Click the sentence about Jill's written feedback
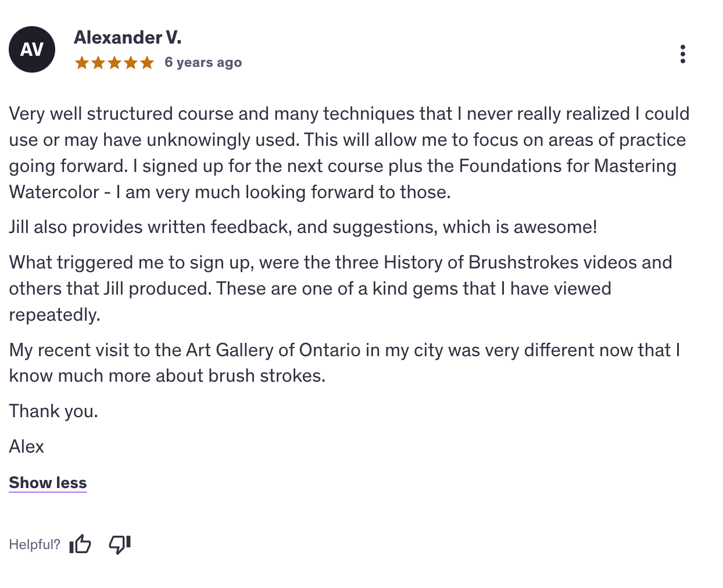This screenshot has width=723, height=588. coord(303,227)
